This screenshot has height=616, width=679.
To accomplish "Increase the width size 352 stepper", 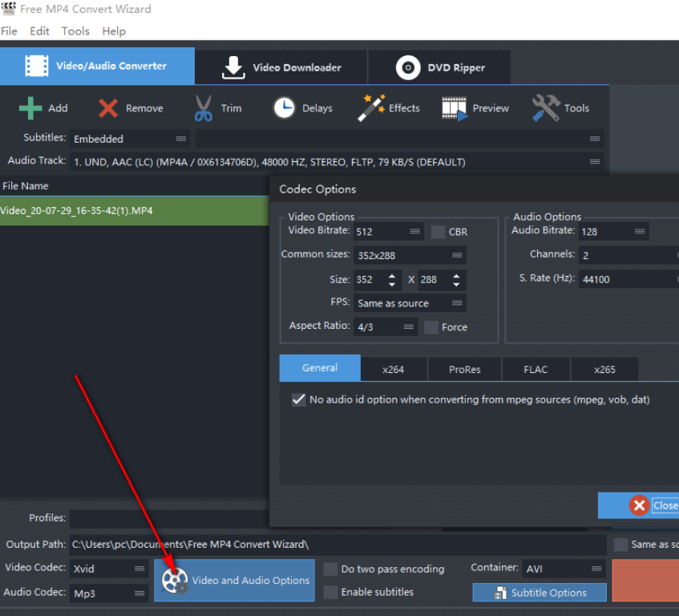I will click(392, 275).
